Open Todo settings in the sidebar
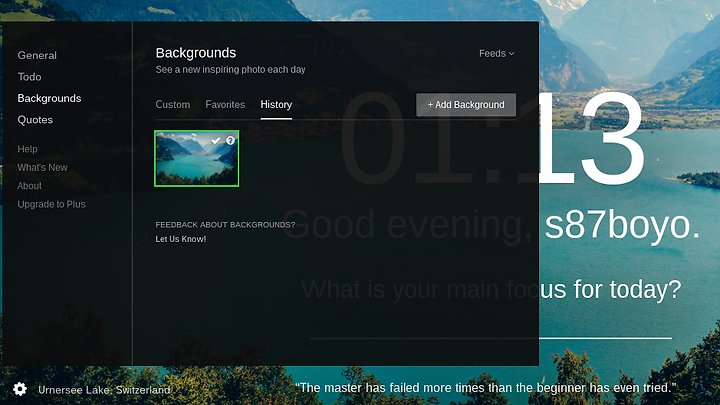This screenshot has width=720, height=405. (29, 77)
